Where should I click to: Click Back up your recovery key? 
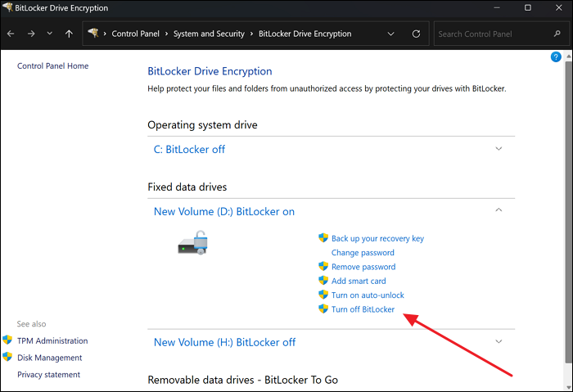pos(377,239)
